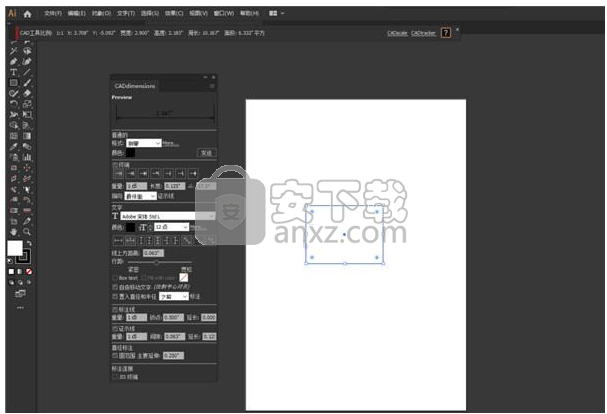This screenshot has width=607, height=414.
Task: Open the CADdimensions panel options menu icon
Action: 212,86
